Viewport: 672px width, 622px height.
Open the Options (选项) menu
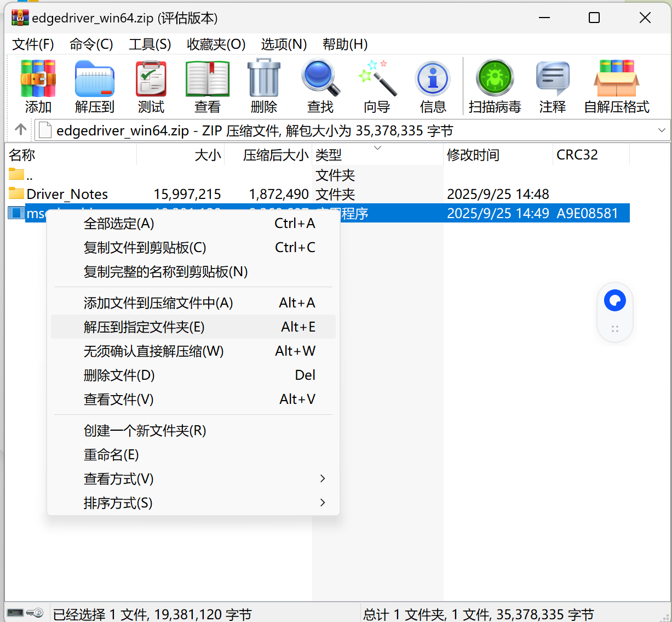[x=284, y=44]
